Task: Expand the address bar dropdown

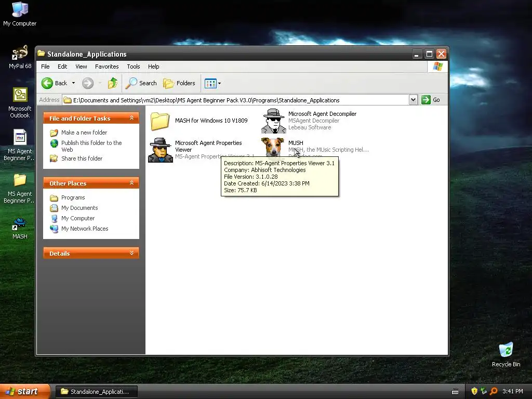Action: coord(413,100)
